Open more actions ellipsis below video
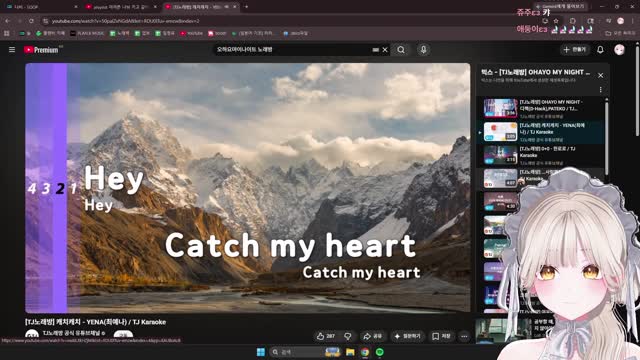 click(464, 336)
